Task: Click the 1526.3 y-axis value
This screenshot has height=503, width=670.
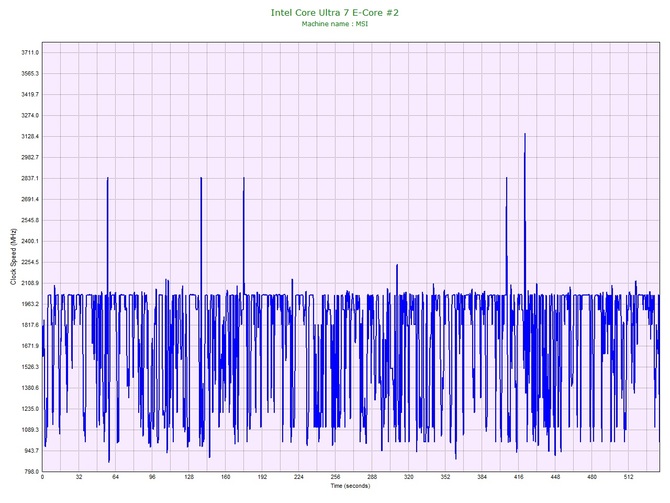Action: 30,367
